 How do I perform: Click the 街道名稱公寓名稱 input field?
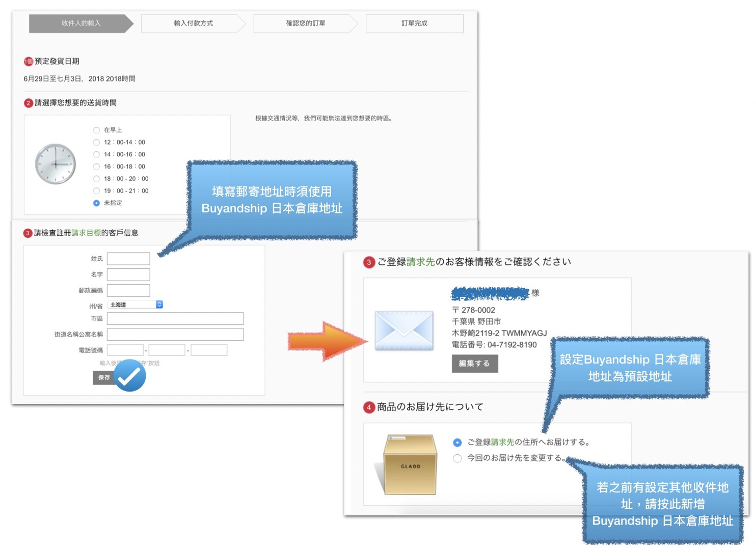(x=175, y=335)
